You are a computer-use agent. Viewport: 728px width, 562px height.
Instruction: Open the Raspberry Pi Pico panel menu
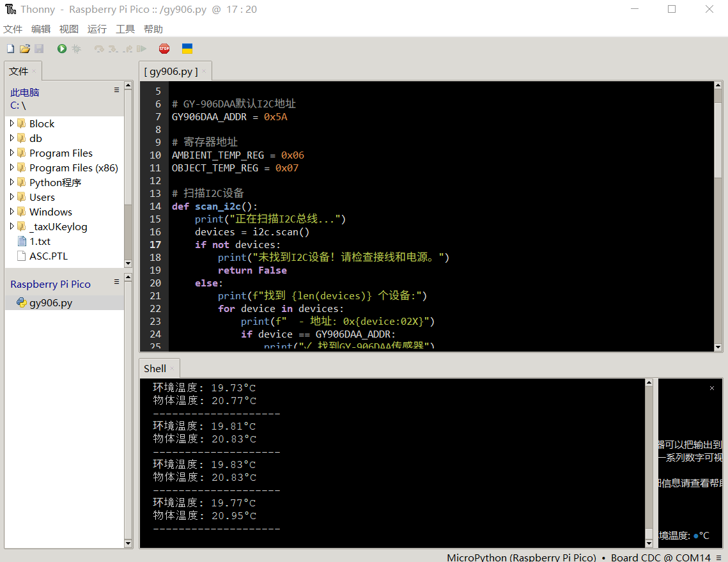(x=116, y=282)
